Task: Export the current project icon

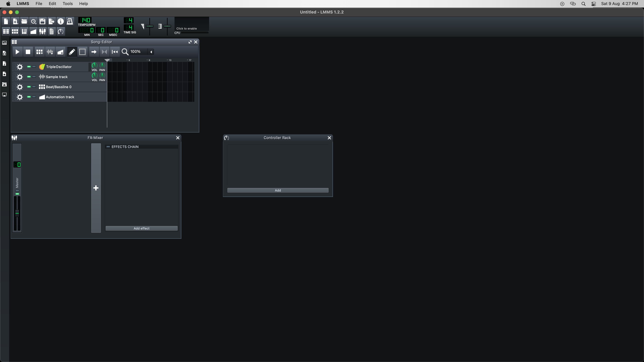Action: click(x=52, y=21)
